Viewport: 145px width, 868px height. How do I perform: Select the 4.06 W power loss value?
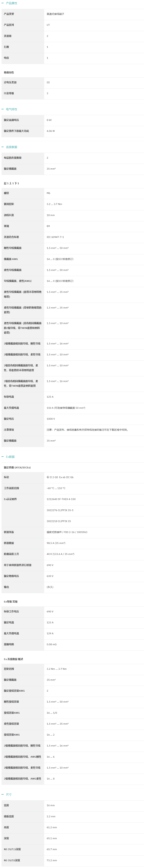pos(51,131)
